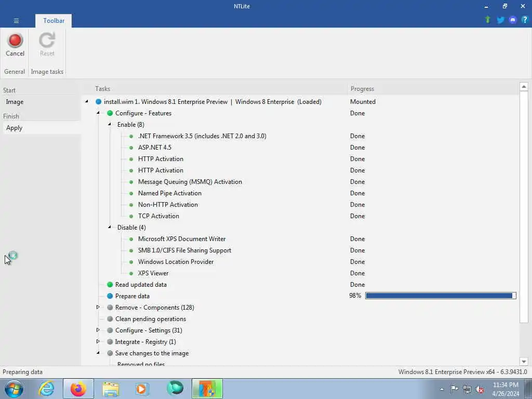Select .NET Framework 3.5 row
The image size is (532, 399).
202,136
